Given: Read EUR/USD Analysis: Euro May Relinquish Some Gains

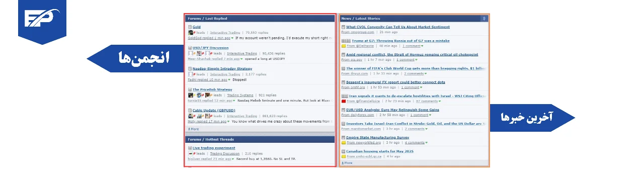Looking at the screenshot, I should pyautogui.click(x=392, y=110).
